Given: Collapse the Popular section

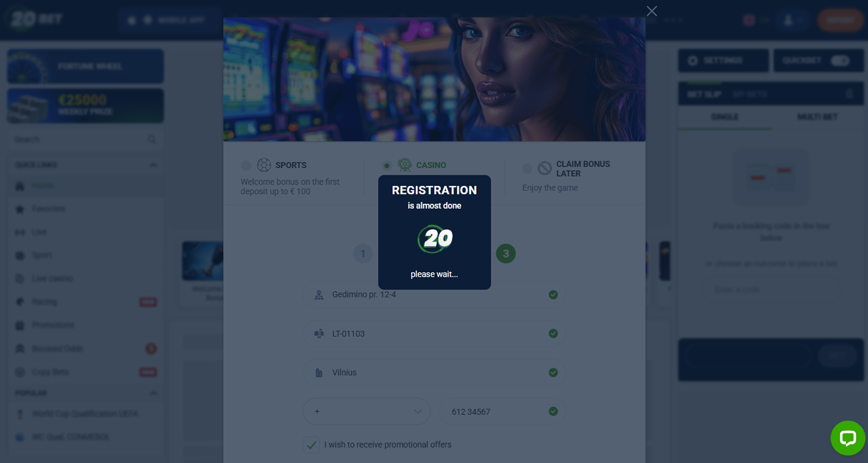Looking at the screenshot, I should point(153,393).
